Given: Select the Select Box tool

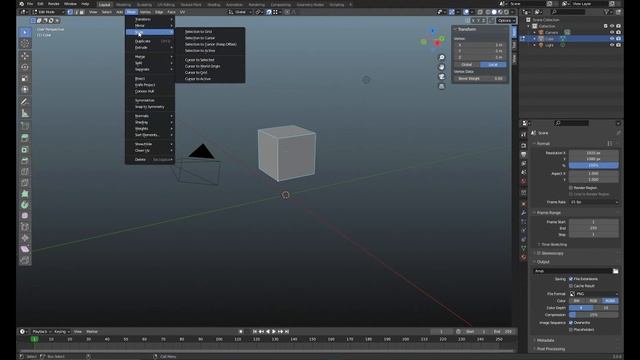Looking at the screenshot, I should click(x=25, y=32).
